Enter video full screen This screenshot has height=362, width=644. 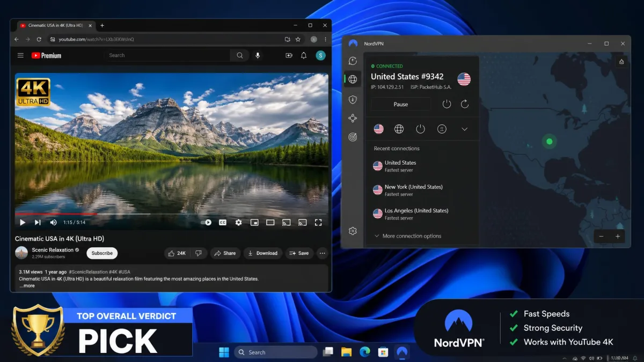pos(318,222)
